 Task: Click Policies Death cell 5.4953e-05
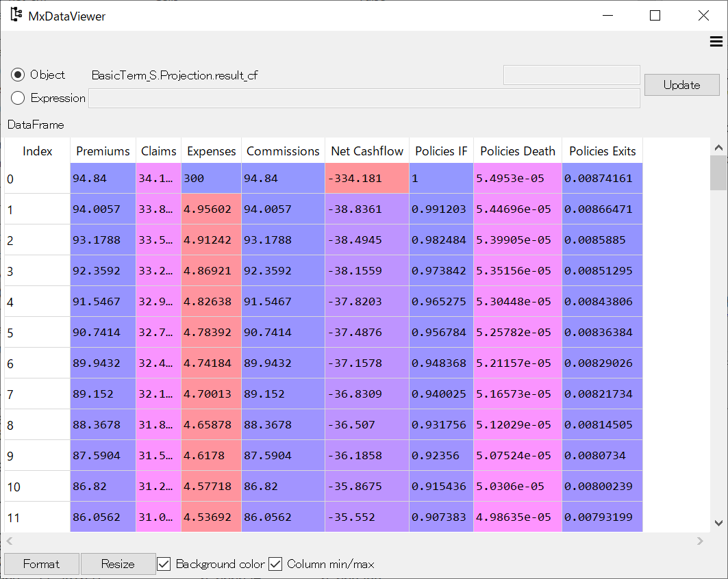(518, 178)
